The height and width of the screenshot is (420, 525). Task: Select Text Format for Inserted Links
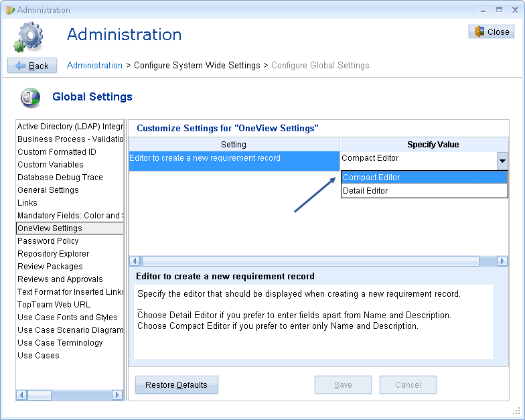click(70, 292)
